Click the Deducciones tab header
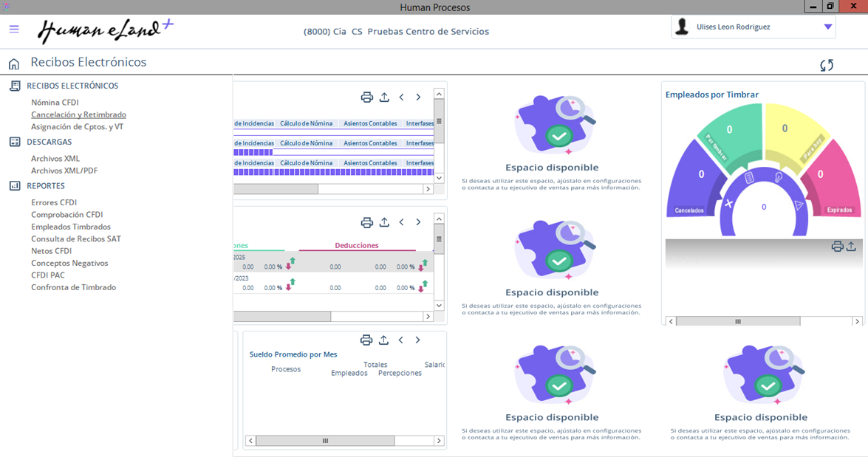This screenshot has height=457, width=868. coord(356,245)
